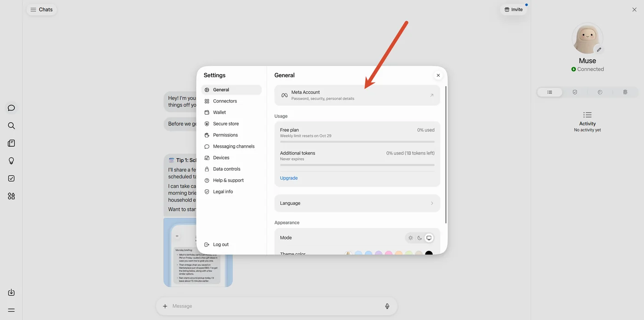
Task: Open the search icon in left sidebar
Action: tap(11, 126)
